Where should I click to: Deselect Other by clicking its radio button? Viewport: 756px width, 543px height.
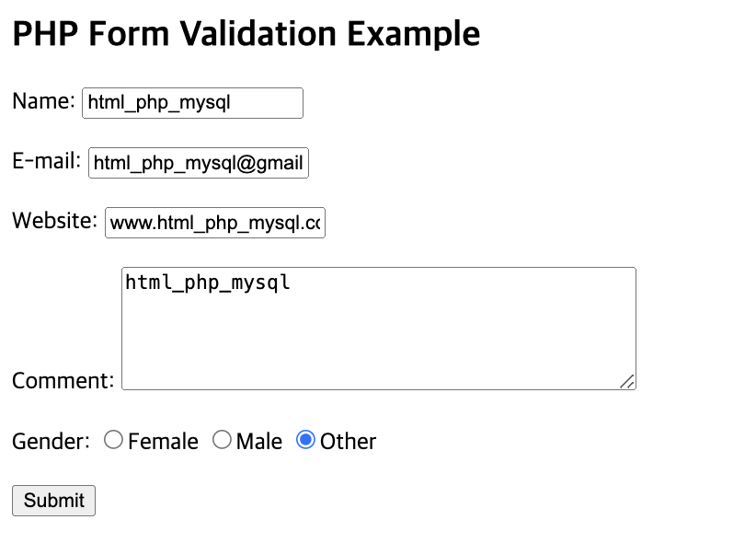pyautogui.click(x=306, y=441)
